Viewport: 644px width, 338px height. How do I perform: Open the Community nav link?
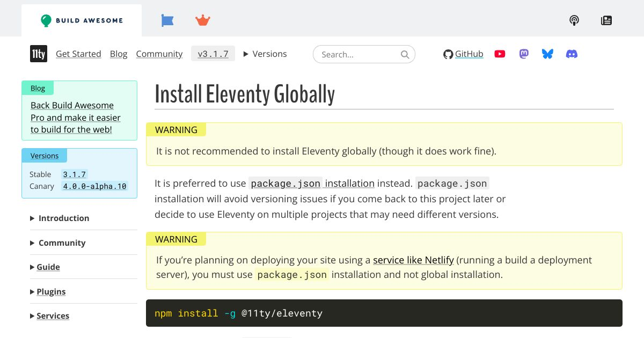tap(159, 54)
